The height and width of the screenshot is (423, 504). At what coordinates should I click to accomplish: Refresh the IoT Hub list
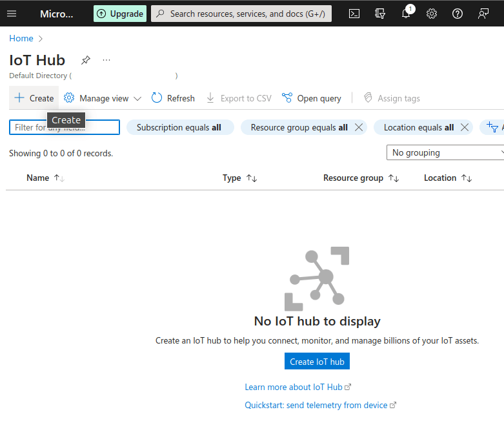click(x=173, y=98)
